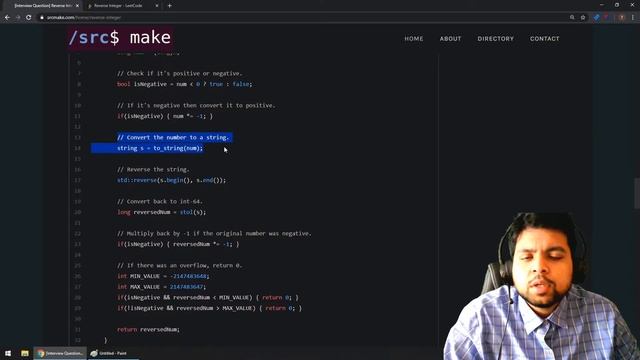Close the Reverse Integer LeetCode tab
This screenshot has width=640, height=360.
click(157, 6)
